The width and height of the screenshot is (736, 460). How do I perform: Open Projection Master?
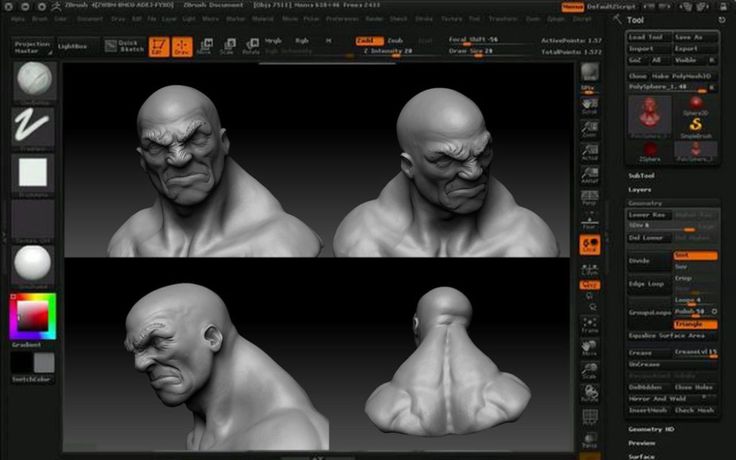32,47
